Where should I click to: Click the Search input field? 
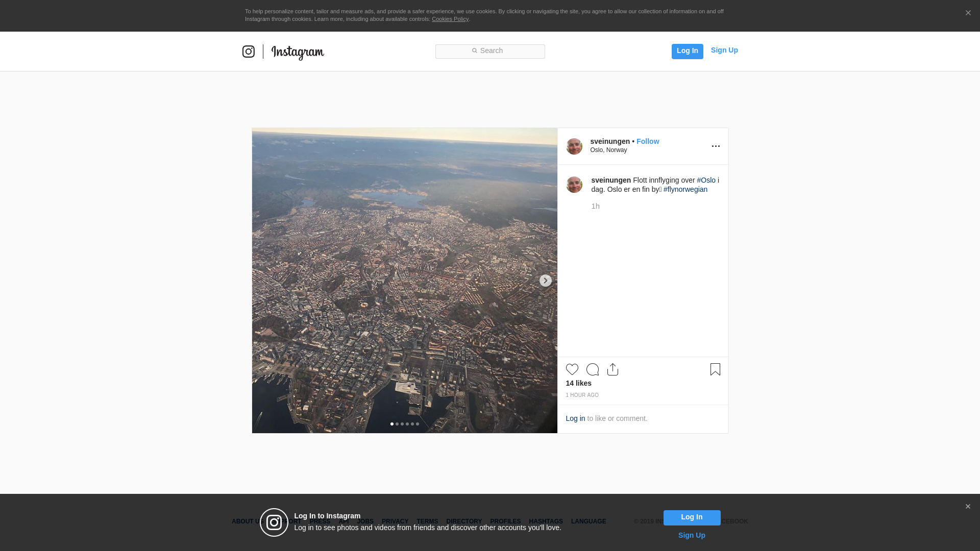pos(490,51)
